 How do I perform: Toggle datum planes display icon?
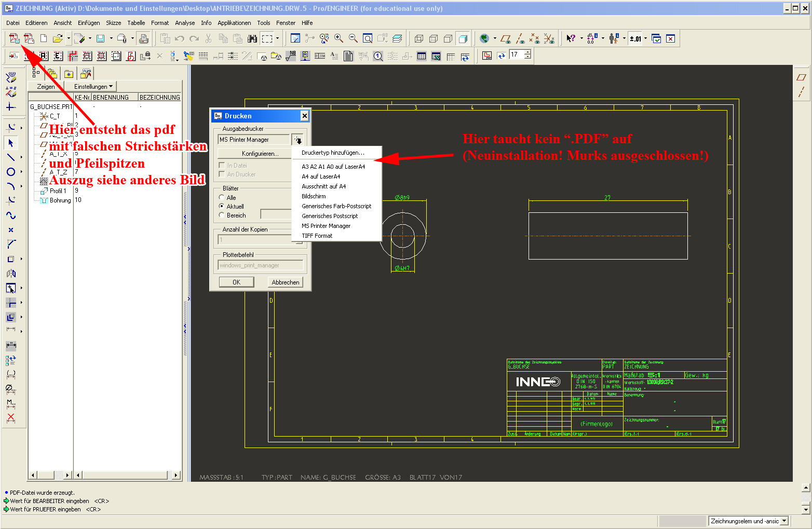coord(506,38)
